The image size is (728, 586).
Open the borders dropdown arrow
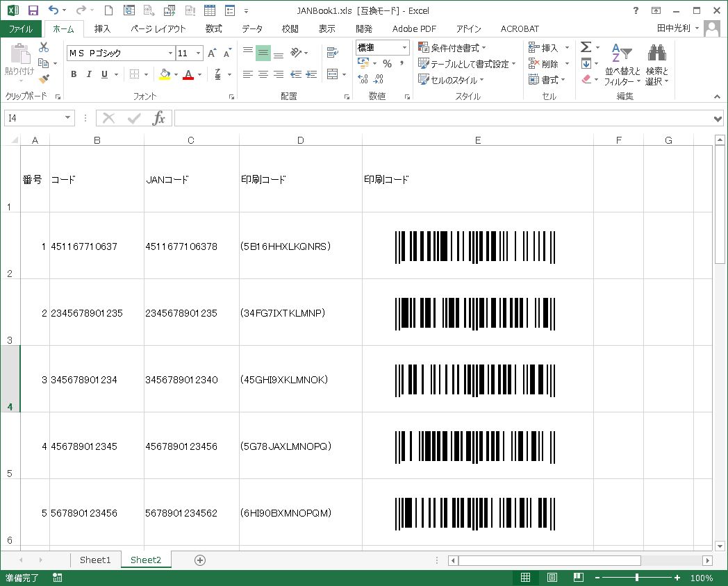pos(146,74)
